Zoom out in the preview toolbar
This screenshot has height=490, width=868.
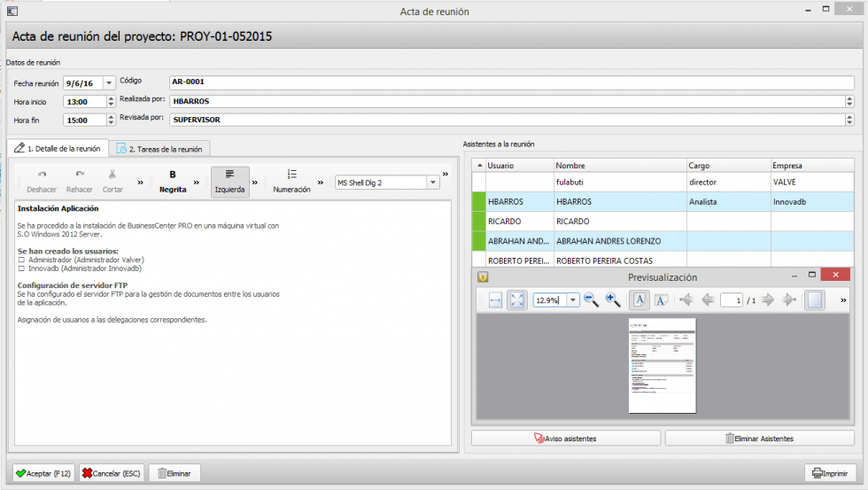(592, 300)
